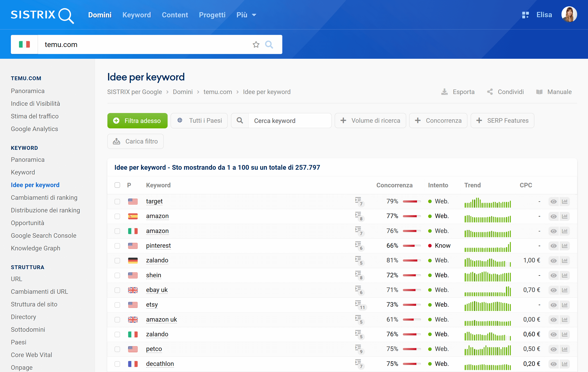
Task: Open the pinterest keyword link
Action: click(x=158, y=246)
